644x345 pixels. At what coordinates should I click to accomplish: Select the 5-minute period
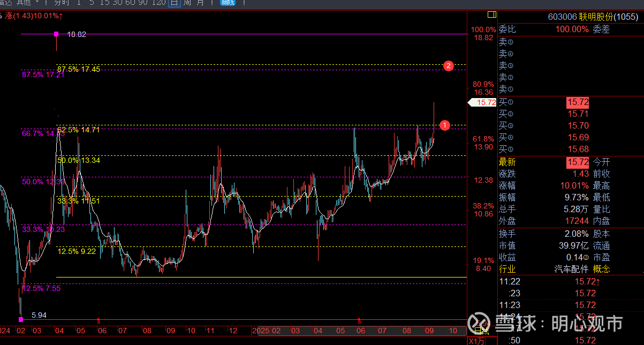[92, 3]
